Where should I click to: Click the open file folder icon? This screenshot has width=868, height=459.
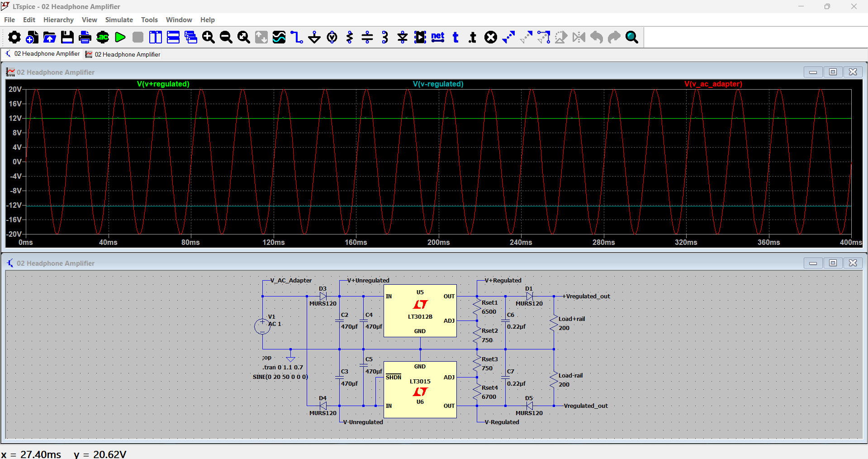pyautogui.click(x=49, y=37)
